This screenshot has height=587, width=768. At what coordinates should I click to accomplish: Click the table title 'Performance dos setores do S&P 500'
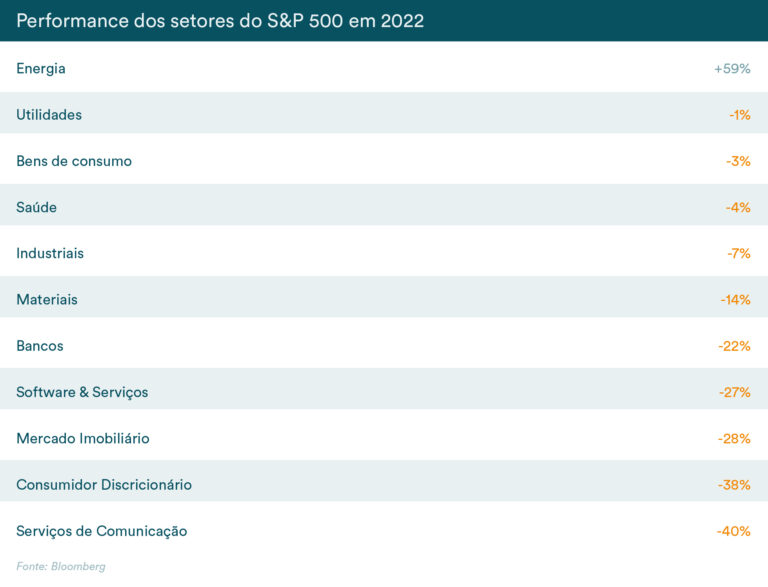pos(220,21)
